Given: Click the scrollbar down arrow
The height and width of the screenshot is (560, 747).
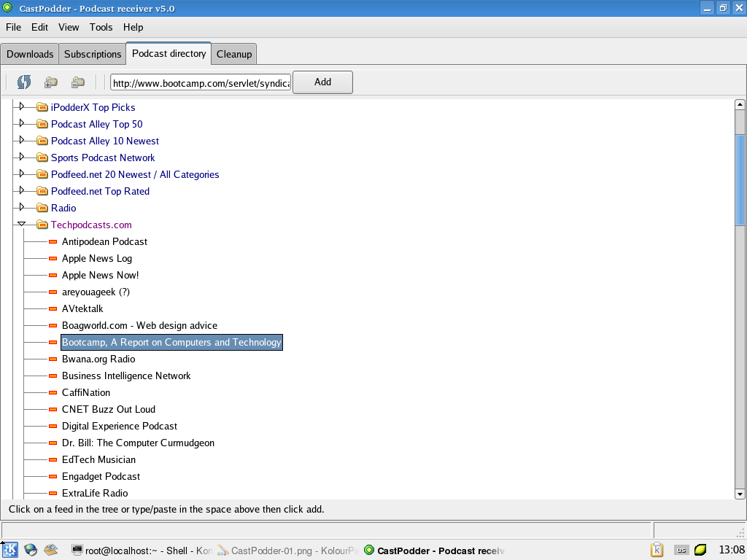Looking at the screenshot, I should (x=740, y=494).
